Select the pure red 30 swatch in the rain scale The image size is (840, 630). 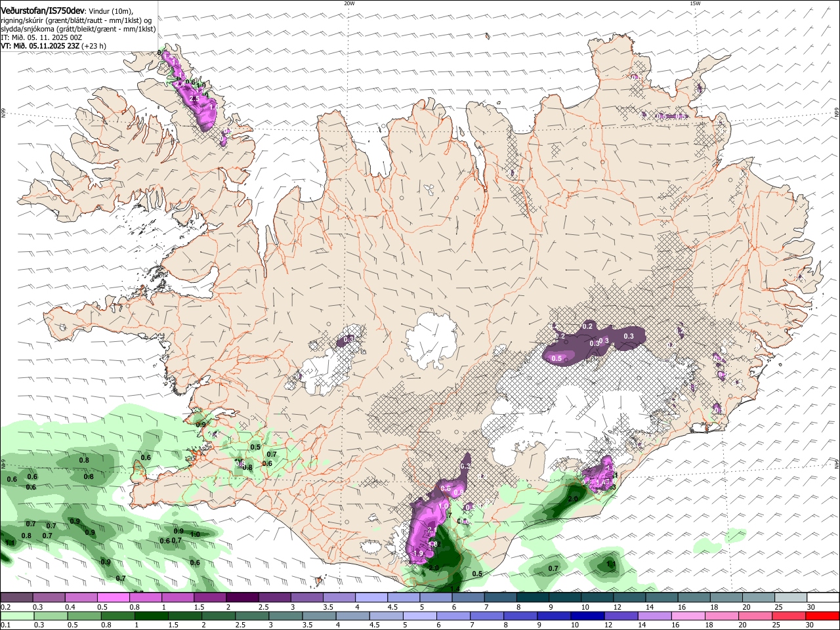point(823,616)
